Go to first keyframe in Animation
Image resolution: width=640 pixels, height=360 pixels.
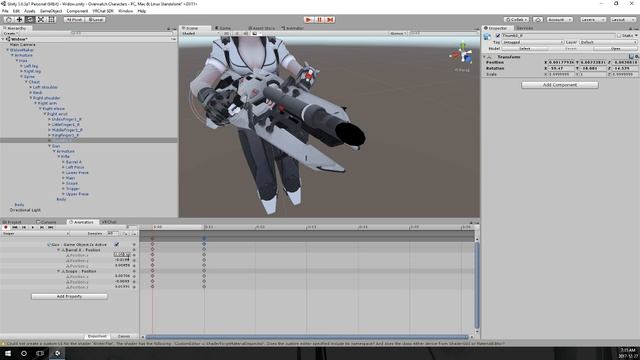[x=15, y=227]
